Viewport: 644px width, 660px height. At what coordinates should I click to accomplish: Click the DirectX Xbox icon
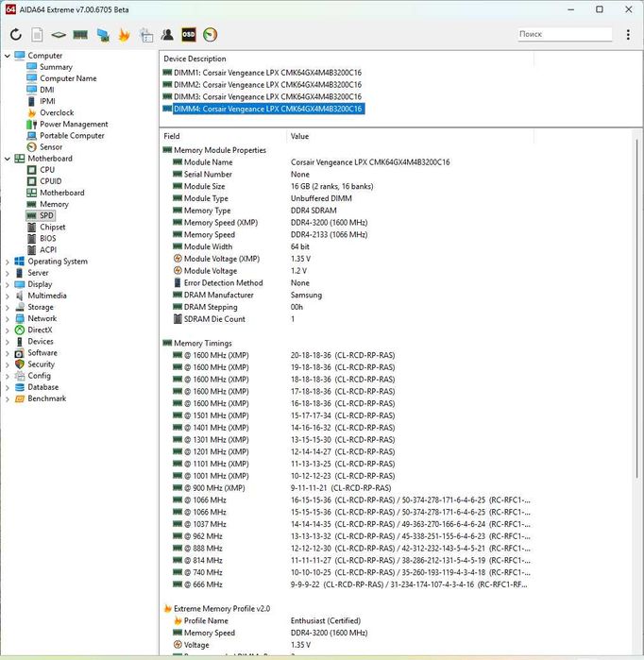point(20,330)
